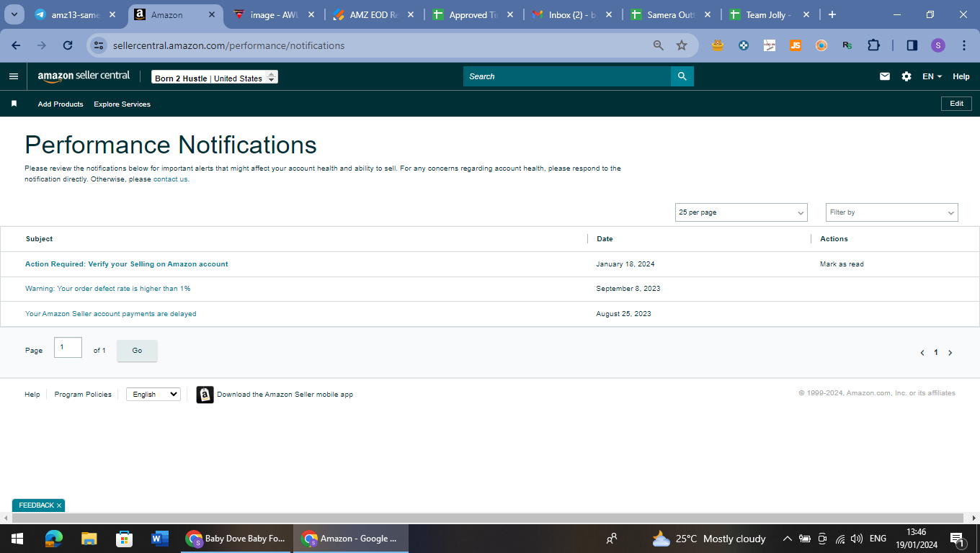Screen dimensions: 980x553
Task: Open Explore Services
Action: pos(122,104)
